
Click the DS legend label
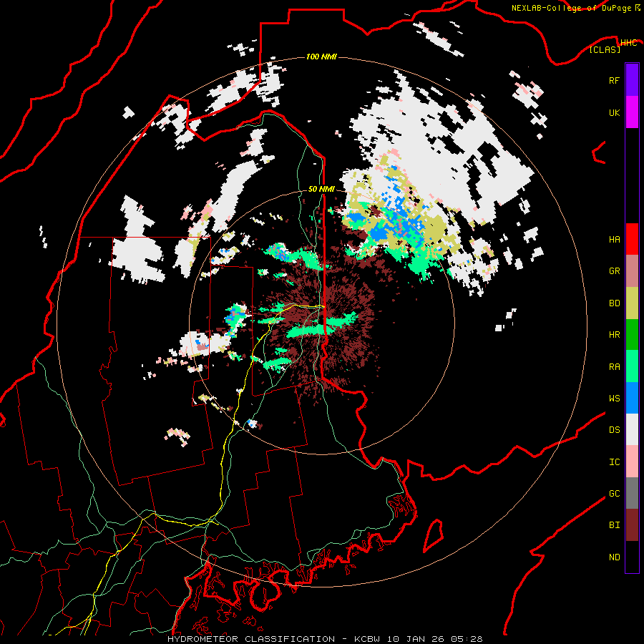[614, 430]
